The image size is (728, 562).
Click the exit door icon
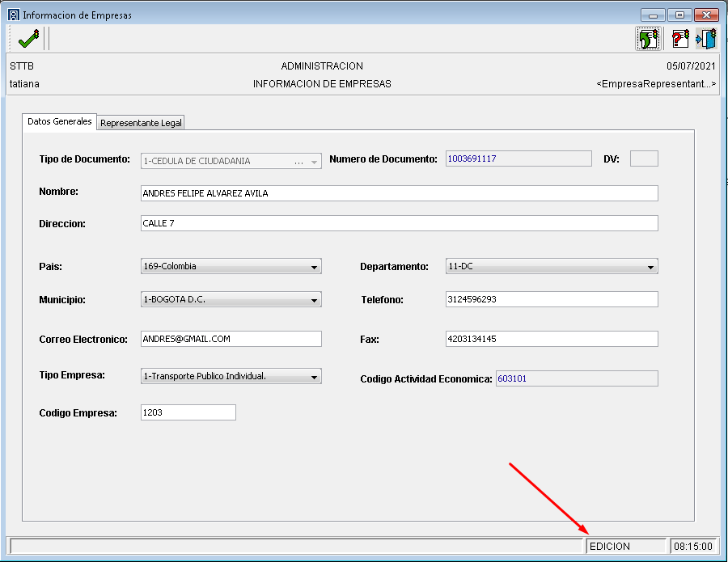[x=706, y=38]
